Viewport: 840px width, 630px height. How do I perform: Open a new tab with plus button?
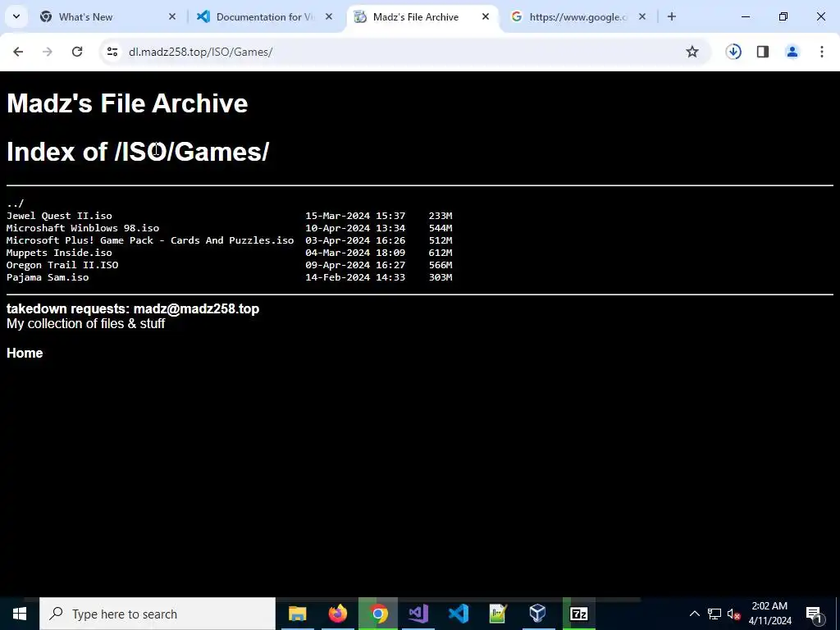671,16
